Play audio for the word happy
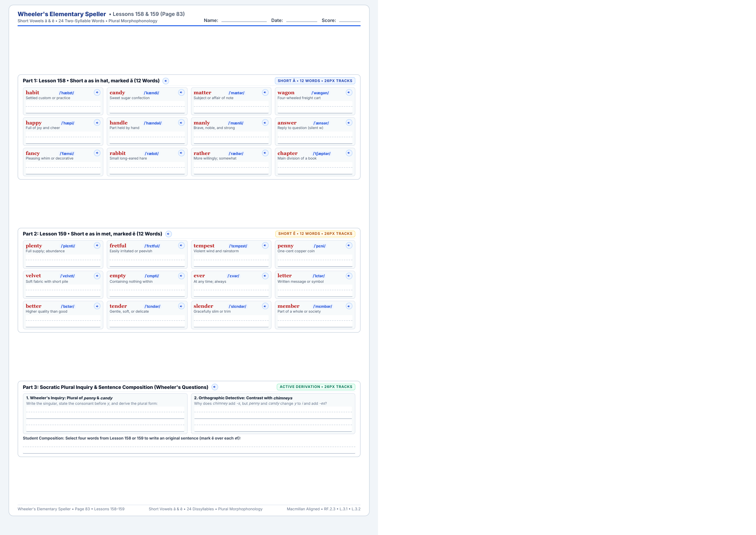 [97, 123]
